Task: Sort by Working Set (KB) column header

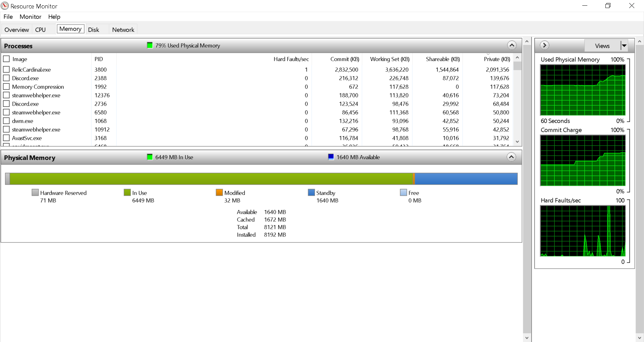Action: (389, 59)
